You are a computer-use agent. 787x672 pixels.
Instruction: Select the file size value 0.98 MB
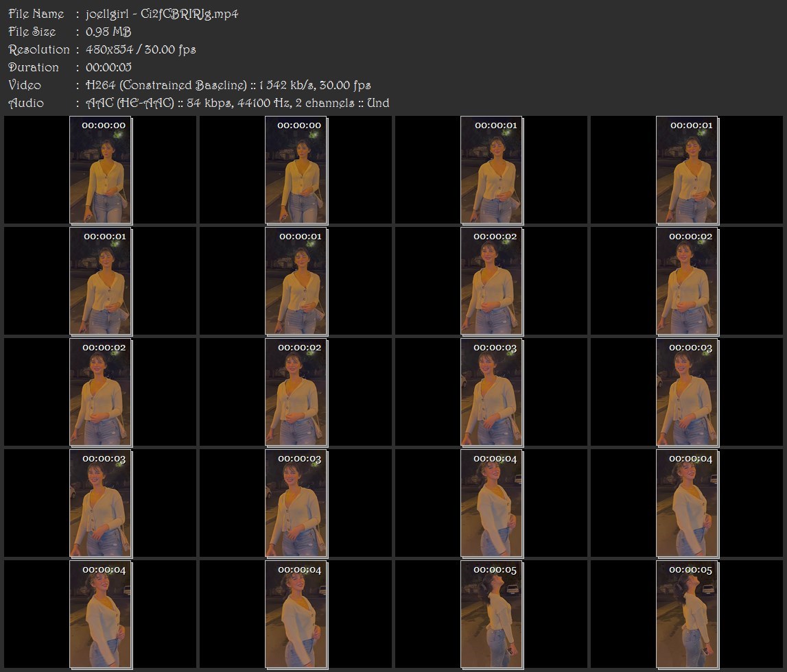tap(108, 32)
